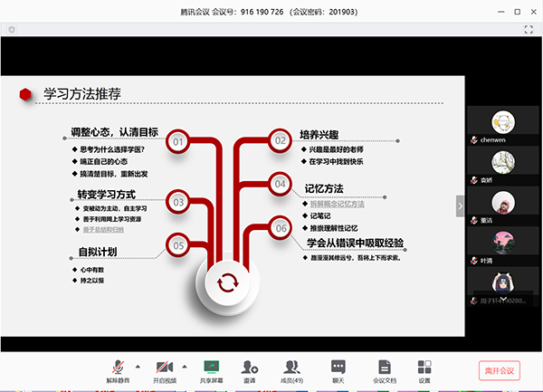Click the participant name chenwen
The image size is (543, 392).
493,140
